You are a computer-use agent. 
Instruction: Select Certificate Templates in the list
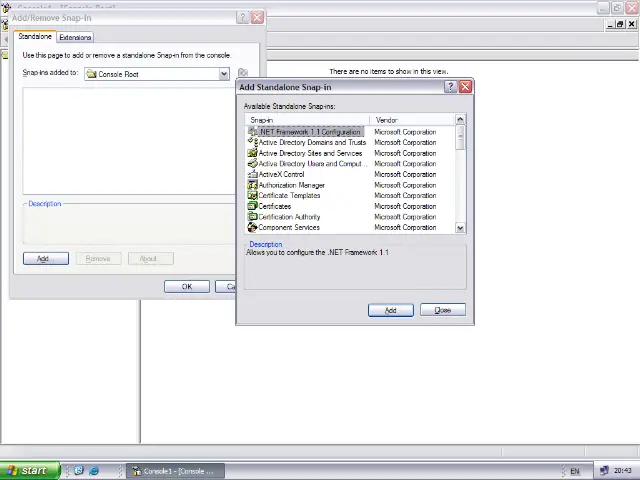(289, 196)
